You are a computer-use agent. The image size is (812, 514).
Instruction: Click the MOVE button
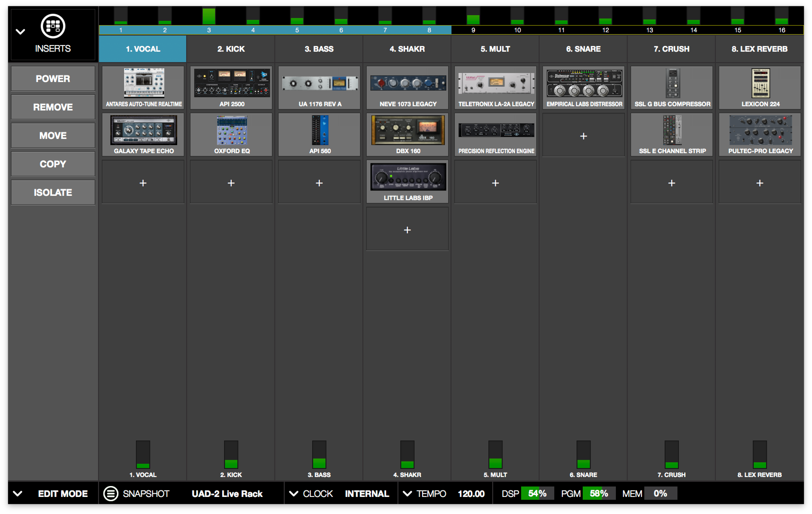point(53,136)
